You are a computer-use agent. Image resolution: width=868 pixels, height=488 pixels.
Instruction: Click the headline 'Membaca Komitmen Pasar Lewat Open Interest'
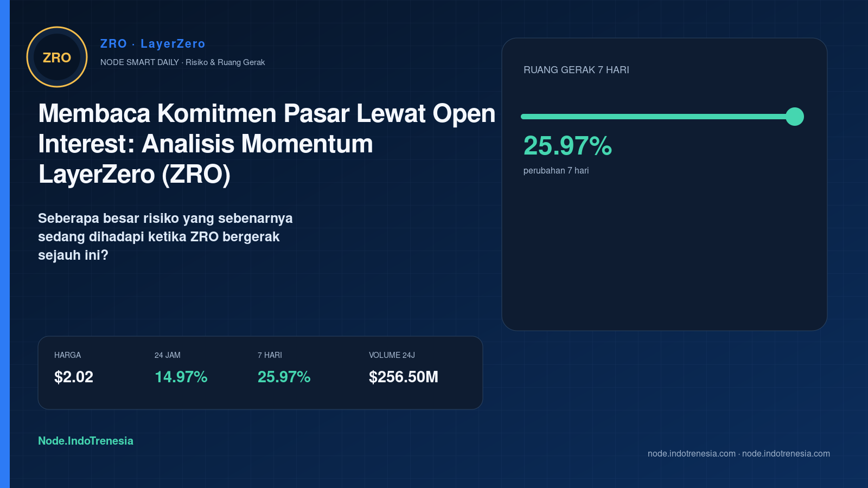point(267,129)
